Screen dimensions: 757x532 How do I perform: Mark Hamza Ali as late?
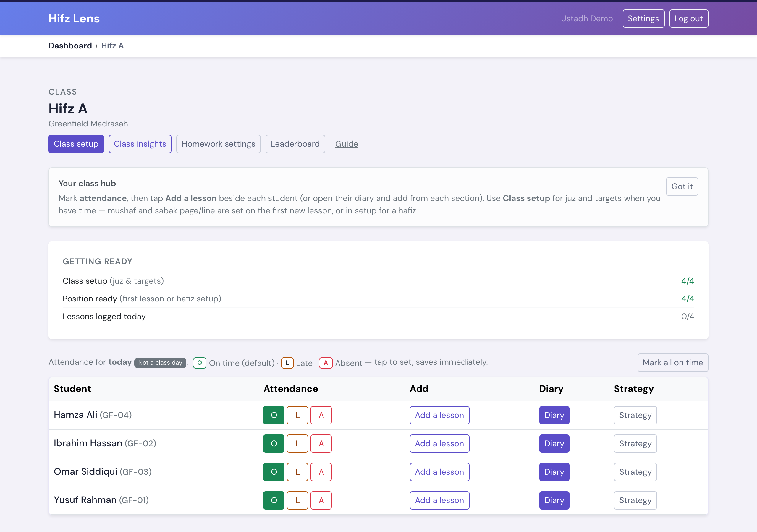(x=297, y=415)
